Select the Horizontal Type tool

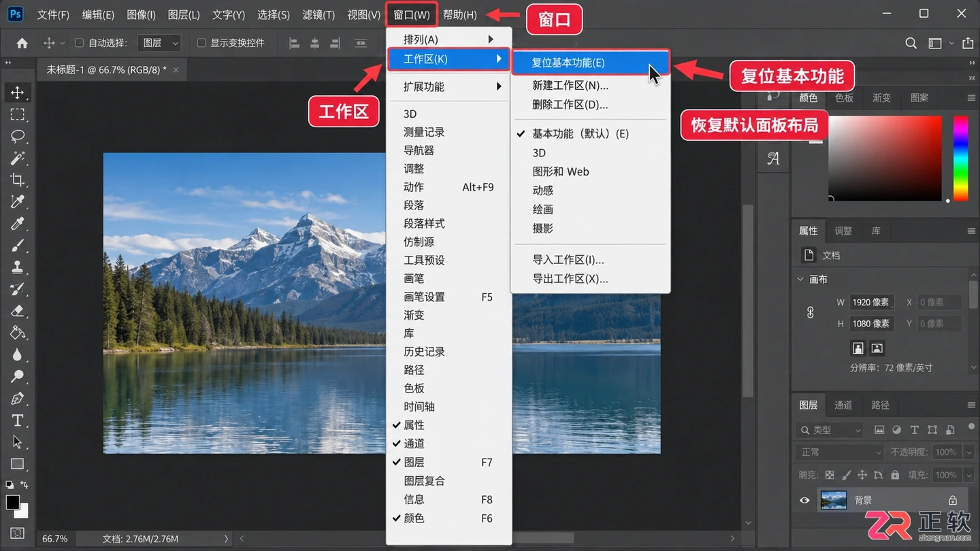click(18, 420)
